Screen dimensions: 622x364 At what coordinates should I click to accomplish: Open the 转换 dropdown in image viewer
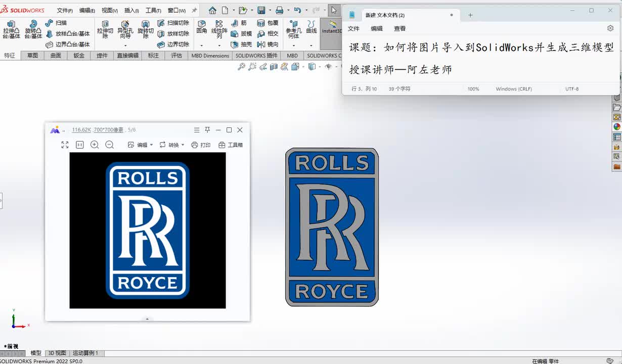pos(172,145)
